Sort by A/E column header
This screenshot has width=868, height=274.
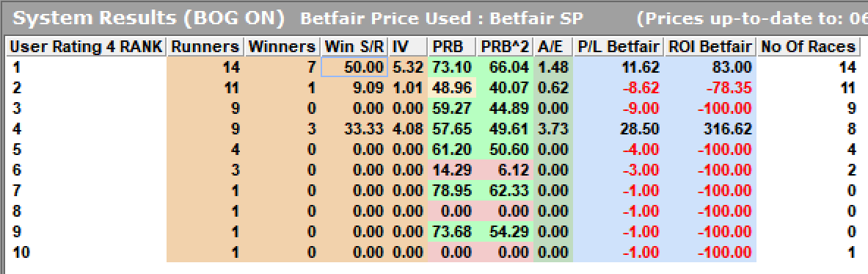click(x=553, y=47)
